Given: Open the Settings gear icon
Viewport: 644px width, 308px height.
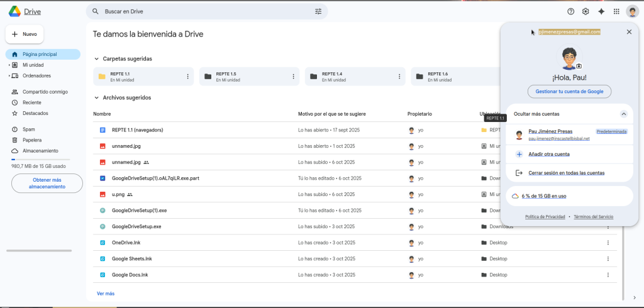Looking at the screenshot, I should click(586, 11).
